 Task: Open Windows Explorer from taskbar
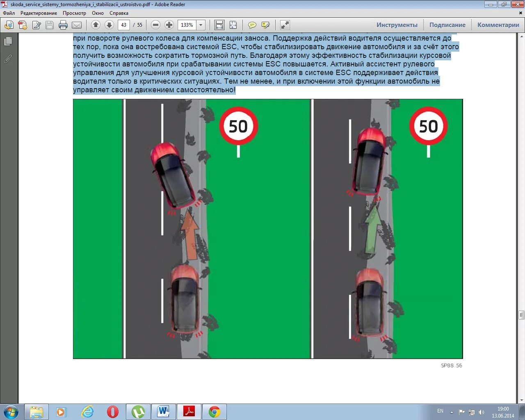[x=37, y=411]
